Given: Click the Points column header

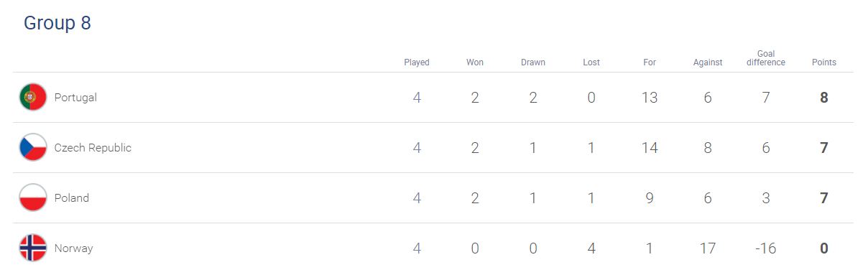Looking at the screenshot, I should (824, 62).
